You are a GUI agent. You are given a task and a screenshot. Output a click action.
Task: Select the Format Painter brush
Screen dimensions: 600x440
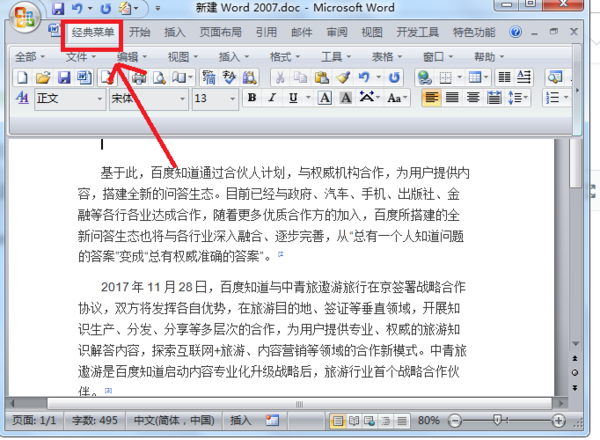point(343,78)
